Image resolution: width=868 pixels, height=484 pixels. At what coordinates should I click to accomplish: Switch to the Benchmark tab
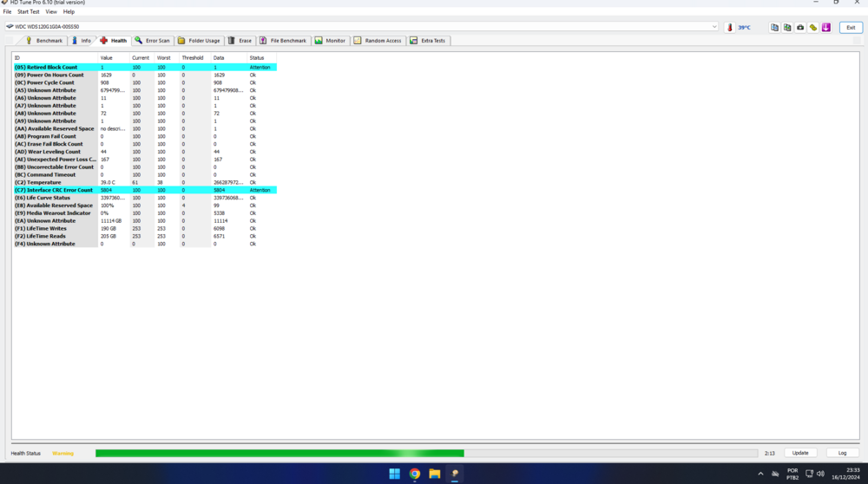click(x=44, y=41)
